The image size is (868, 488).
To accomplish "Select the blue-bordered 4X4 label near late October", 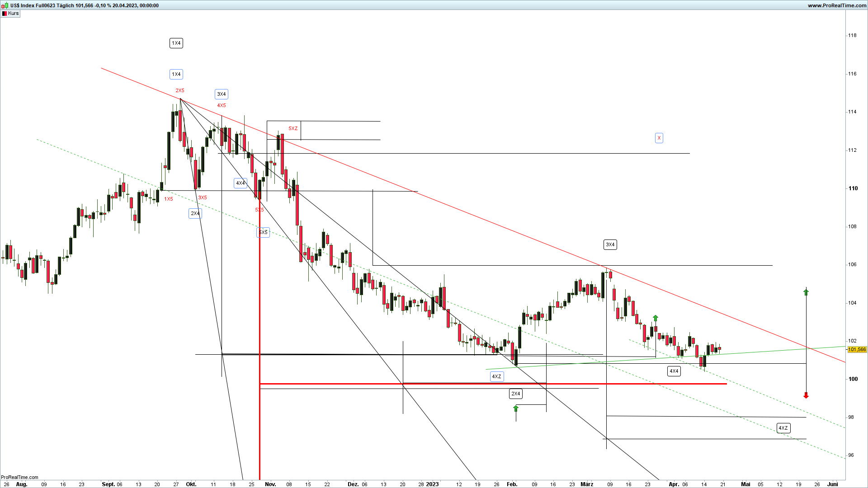I will tap(241, 183).
